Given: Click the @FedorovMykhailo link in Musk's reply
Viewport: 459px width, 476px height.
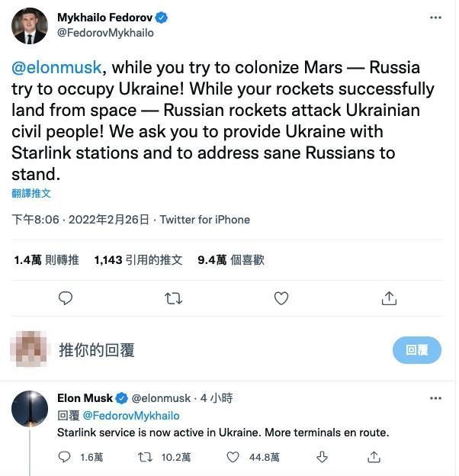Looking at the screenshot, I should click(x=130, y=416).
